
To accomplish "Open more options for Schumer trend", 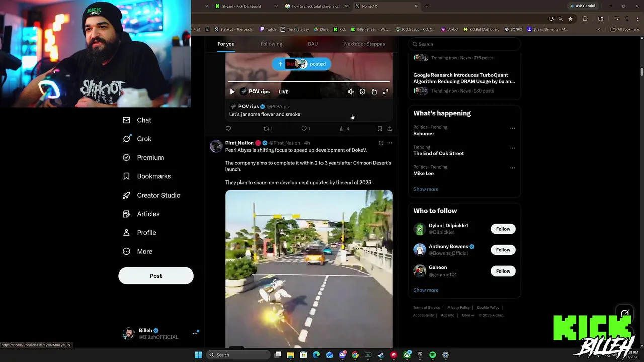I will (512, 128).
